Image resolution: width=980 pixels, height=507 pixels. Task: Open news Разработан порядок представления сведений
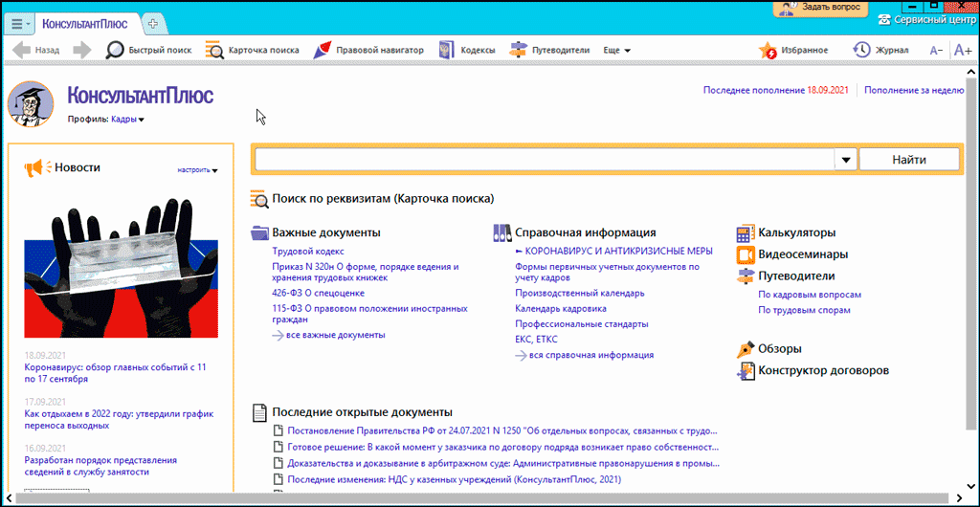click(x=100, y=467)
